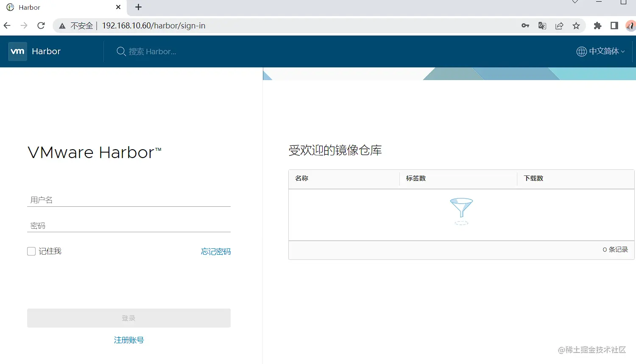Click the empty-table funnel placeholder icon
Image resolution: width=636 pixels, height=364 pixels.
coord(461,211)
